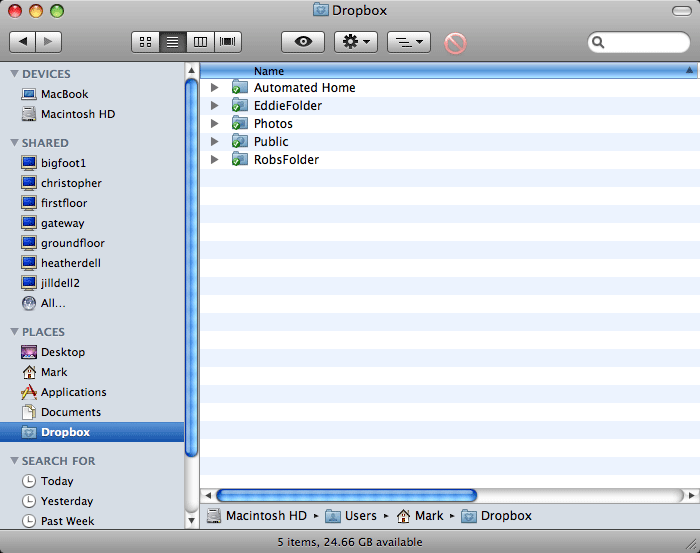Switch to column view
The height and width of the screenshot is (553, 700).
coord(200,42)
